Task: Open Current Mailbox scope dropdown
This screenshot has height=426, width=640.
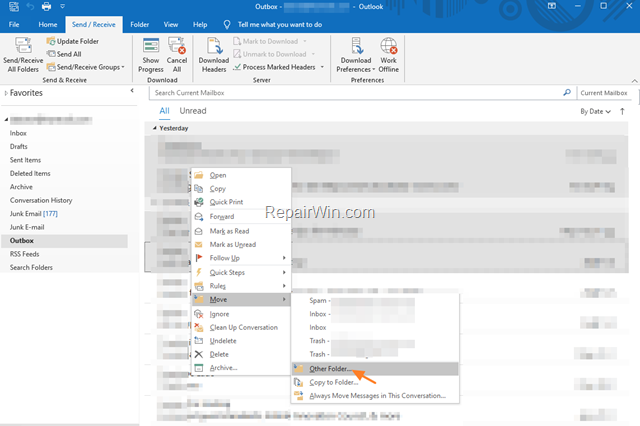Action: 604,93
